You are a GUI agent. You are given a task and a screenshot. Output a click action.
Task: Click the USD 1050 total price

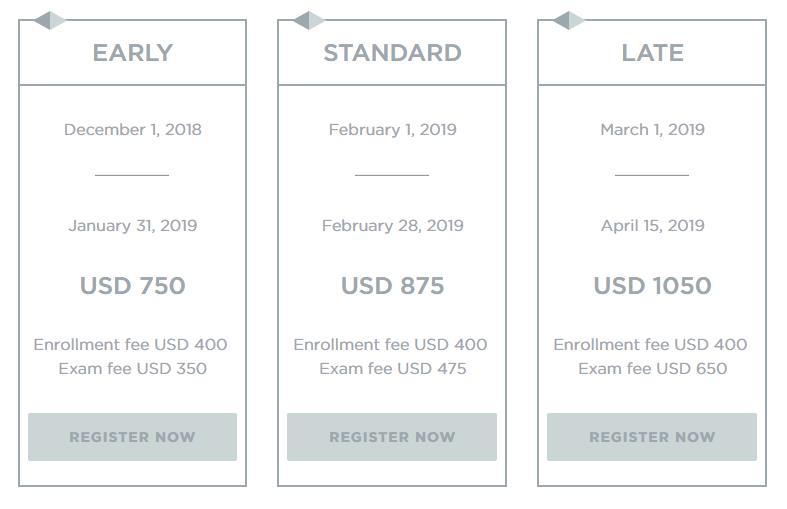652,286
